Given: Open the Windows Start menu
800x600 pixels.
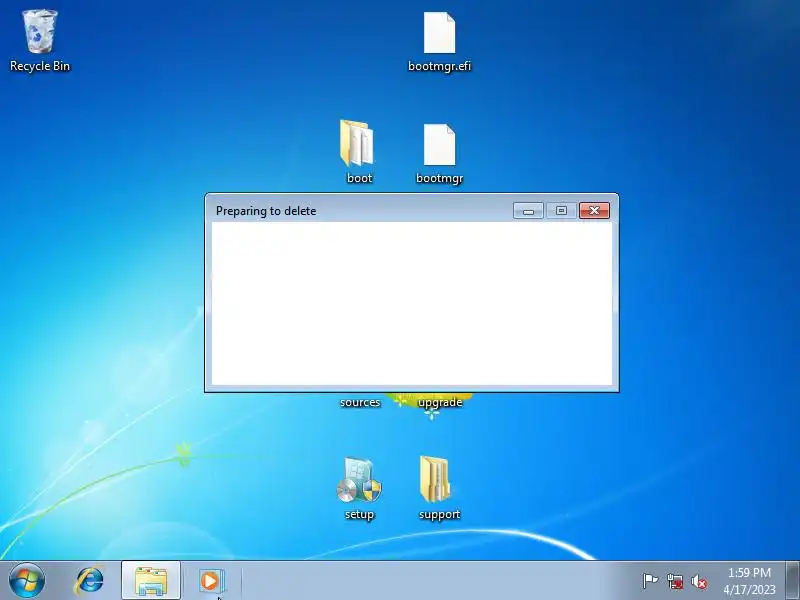Looking at the screenshot, I should tap(27, 581).
